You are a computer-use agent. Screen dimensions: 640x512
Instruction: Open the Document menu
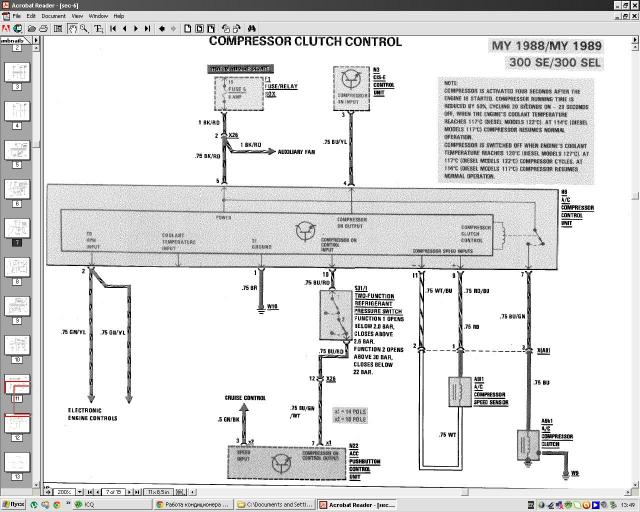pos(53,16)
